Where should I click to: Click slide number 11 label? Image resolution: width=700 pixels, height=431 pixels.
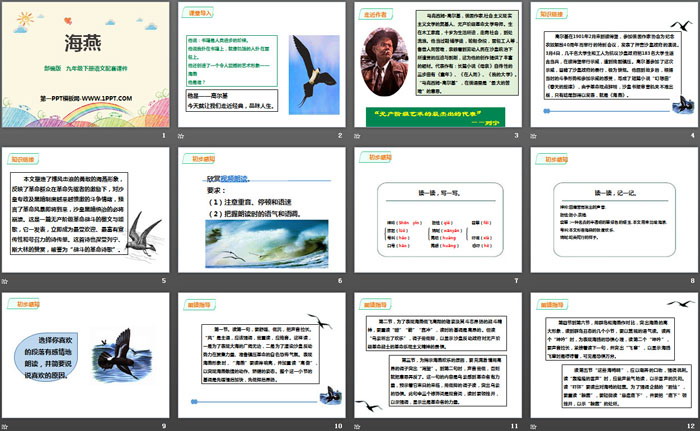tap(514, 426)
